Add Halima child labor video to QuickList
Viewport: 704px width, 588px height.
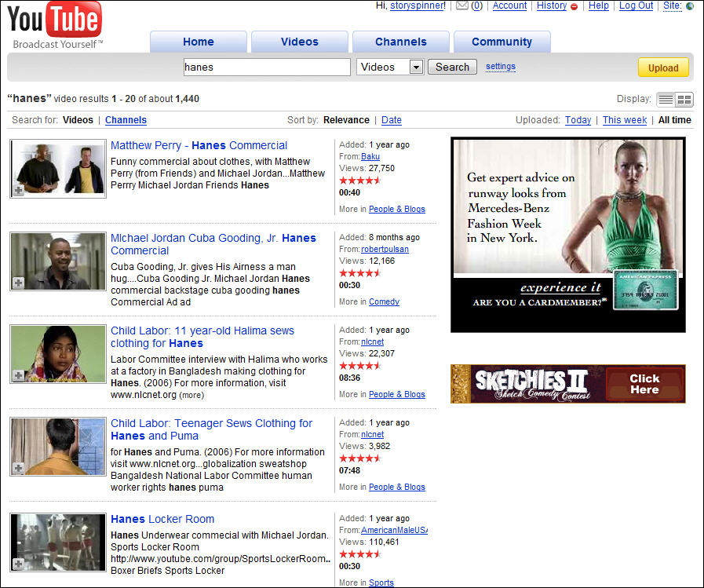point(18,375)
